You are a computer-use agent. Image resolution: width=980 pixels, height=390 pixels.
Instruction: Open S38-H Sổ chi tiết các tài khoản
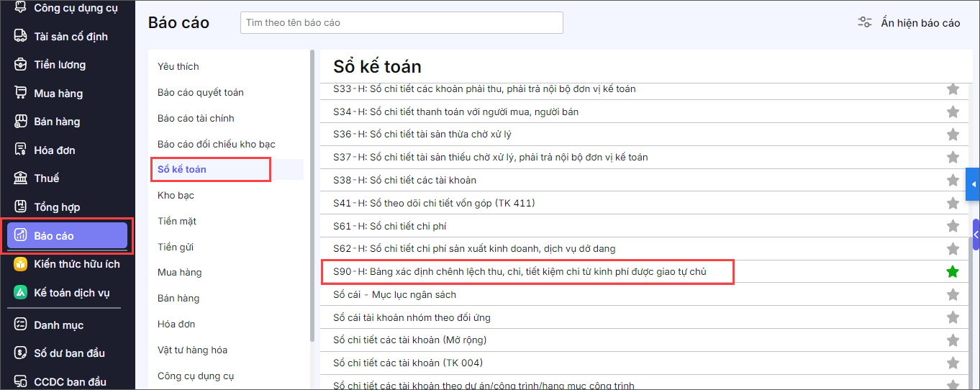click(x=404, y=180)
